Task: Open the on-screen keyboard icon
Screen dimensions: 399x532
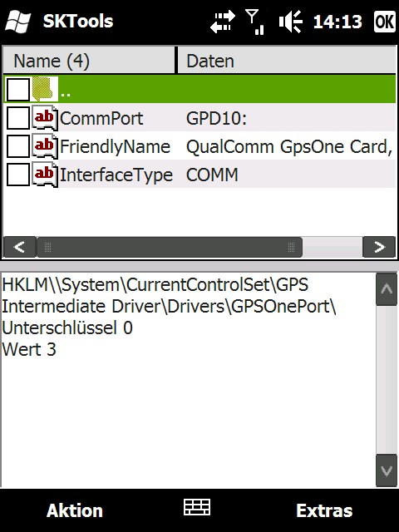Action: point(197,507)
